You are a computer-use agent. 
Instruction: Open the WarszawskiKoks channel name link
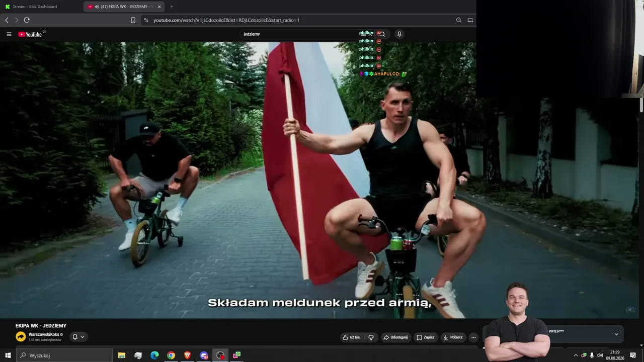[44, 334]
